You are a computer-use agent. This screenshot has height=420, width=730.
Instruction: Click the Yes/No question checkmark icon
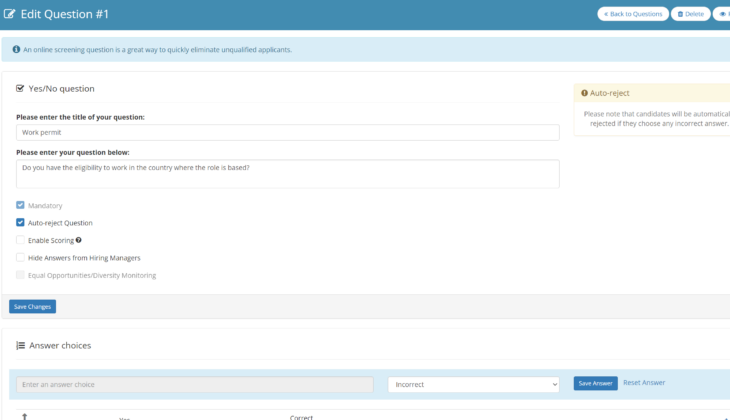[x=20, y=88]
